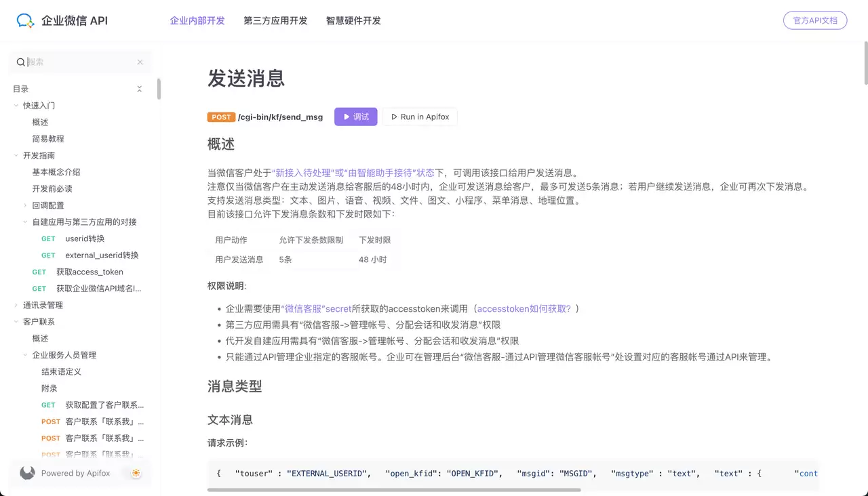Click the 发送消息 page title
This screenshot has width=868, height=496.
(x=246, y=78)
